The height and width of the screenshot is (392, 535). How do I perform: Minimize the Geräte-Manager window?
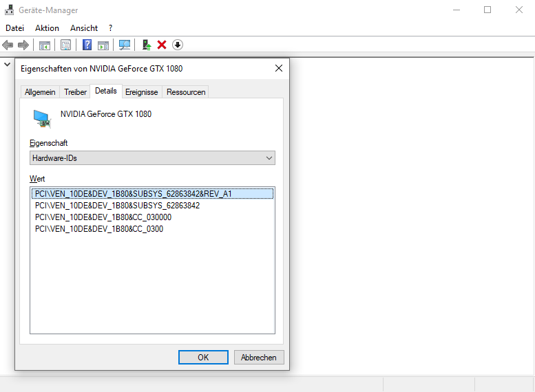click(457, 10)
